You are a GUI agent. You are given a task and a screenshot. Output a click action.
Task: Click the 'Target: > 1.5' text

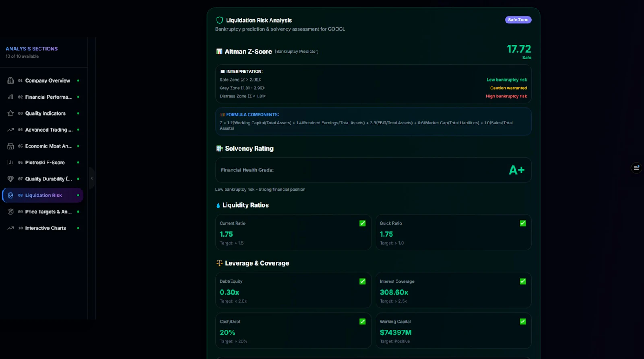click(x=231, y=243)
